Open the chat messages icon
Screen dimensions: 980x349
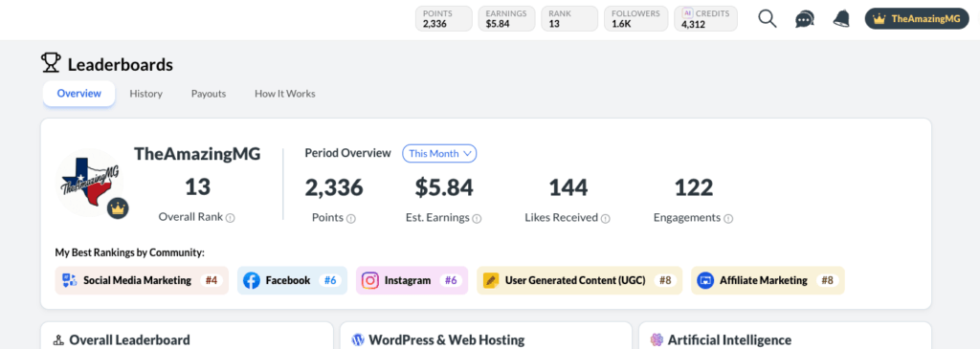[x=804, y=19]
